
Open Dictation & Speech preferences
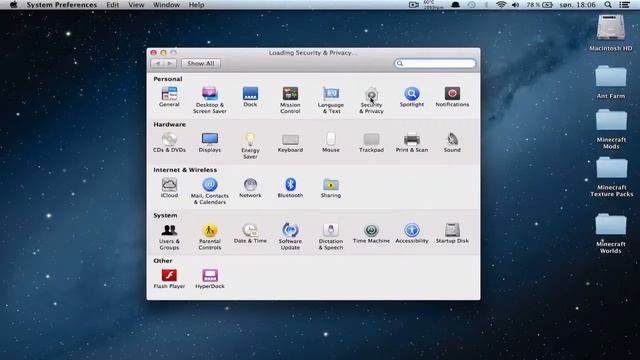pyautogui.click(x=331, y=237)
